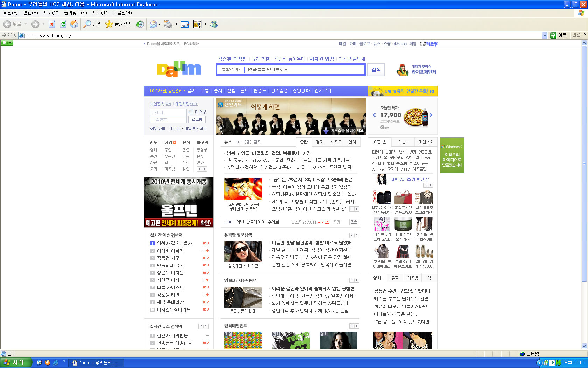Image resolution: width=588 pixels, height=368 pixels.
Task: Click the 로그인 button
Action: click(197, 120)
